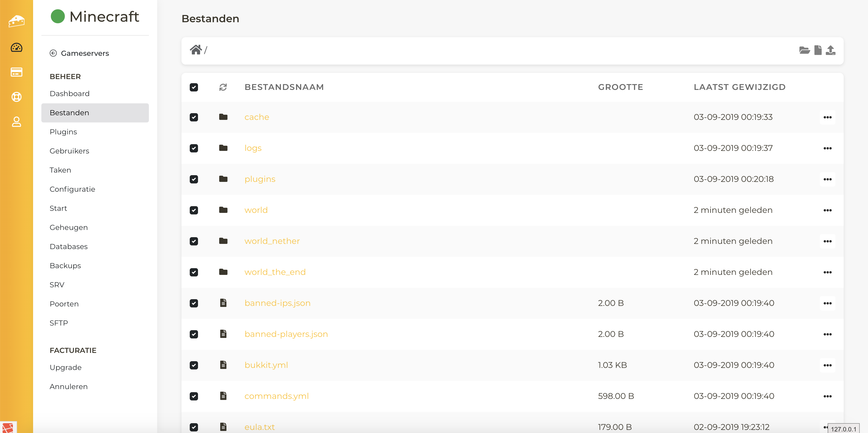Uncheck the cache folder checkbox
This screenshot has height=433, width=868.
click(194, 117)
